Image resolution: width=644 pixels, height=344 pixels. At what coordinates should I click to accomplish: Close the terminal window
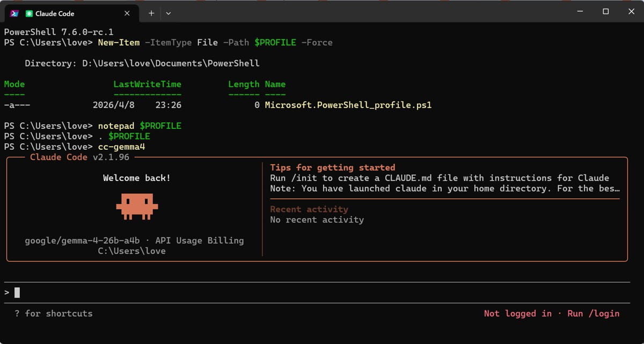(631, 11)
